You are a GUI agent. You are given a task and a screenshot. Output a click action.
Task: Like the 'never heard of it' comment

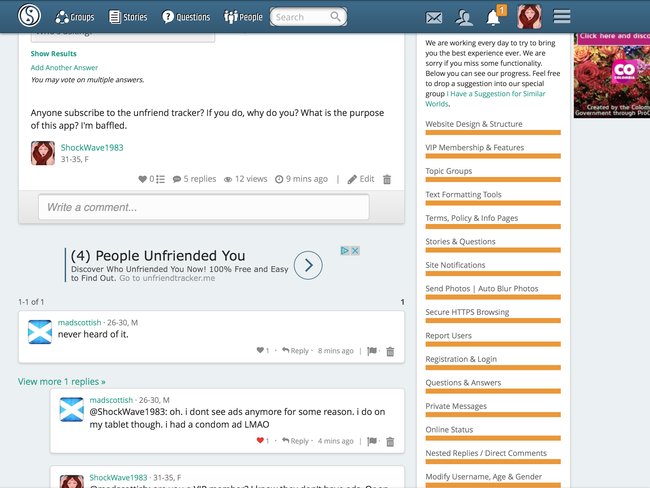click(x=260, y=350)
